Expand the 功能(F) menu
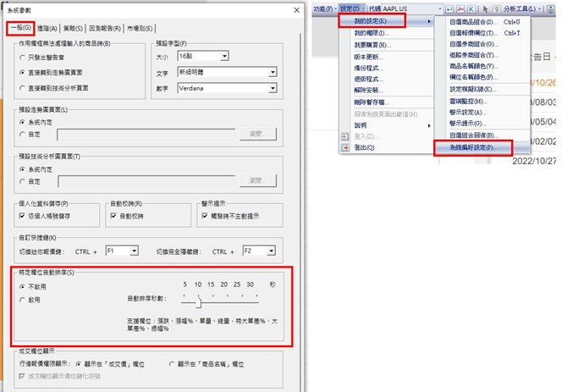Image resolution: width=584 pixels, height=392 pixels. point(325,9)
